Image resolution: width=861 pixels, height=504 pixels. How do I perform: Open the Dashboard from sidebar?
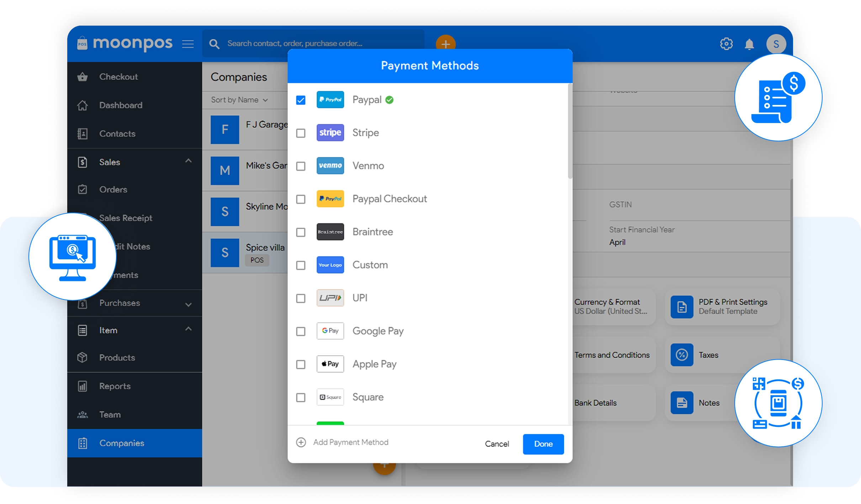coord(120,105)
